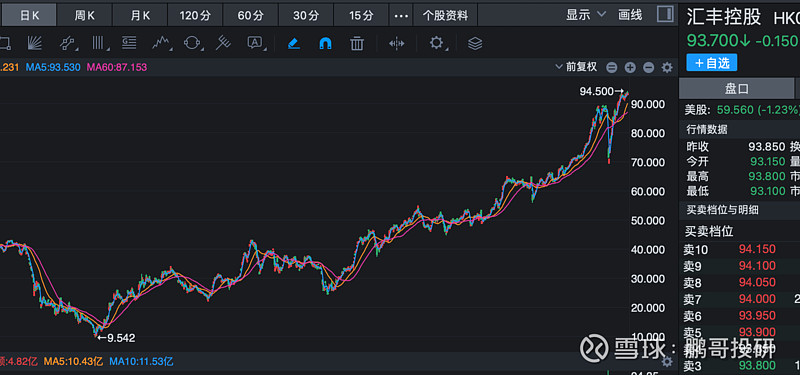Screen dimensions: 800x375
Task: Click the chart zoom-in plus button
Action: [630, 67]
